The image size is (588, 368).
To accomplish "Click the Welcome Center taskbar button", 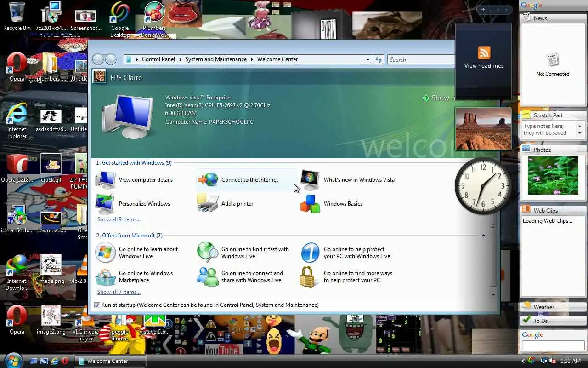I will coord(111,361).
